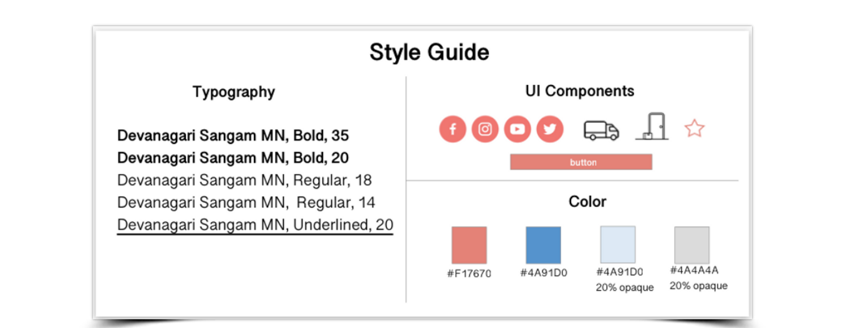Click the Facebook social icon
This screenshot has width=868, height=328.
tap(453, 130)
